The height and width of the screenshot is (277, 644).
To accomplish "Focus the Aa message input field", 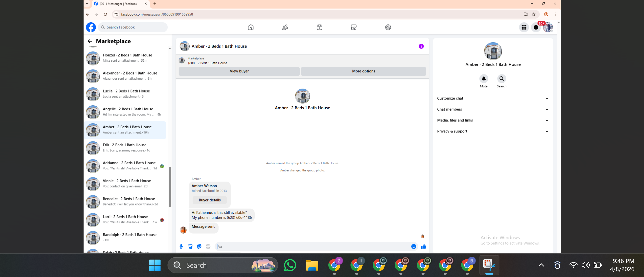I will pyautogui.click(x=312, y=246).
